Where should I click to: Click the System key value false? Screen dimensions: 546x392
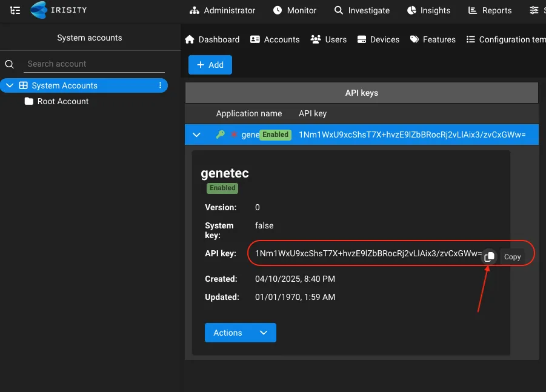264,225
